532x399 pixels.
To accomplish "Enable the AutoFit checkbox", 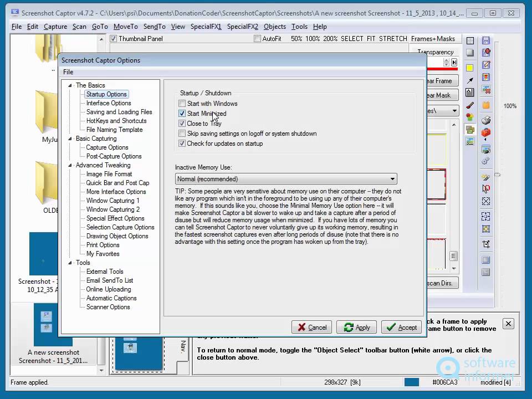I will 258,39.
